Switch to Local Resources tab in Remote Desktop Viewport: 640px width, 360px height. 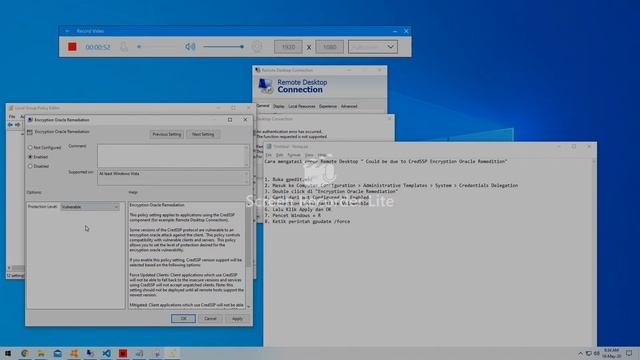pos(302,106)
